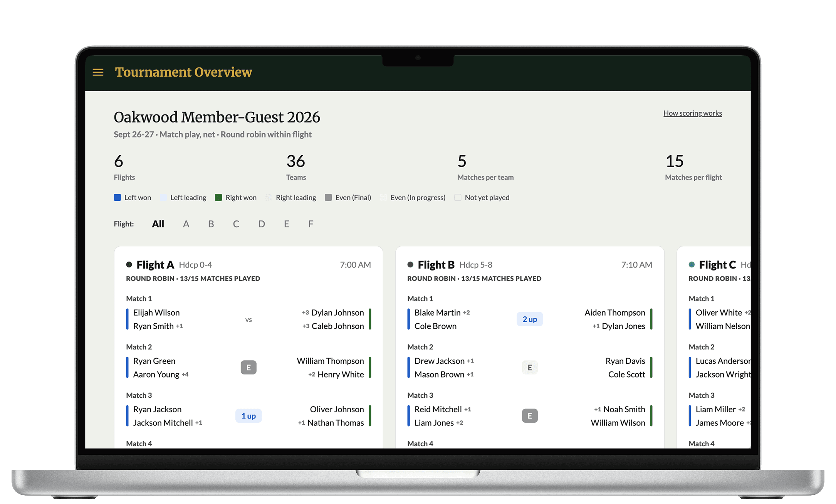Click the 7:10 AM tee time

[636, 265]
